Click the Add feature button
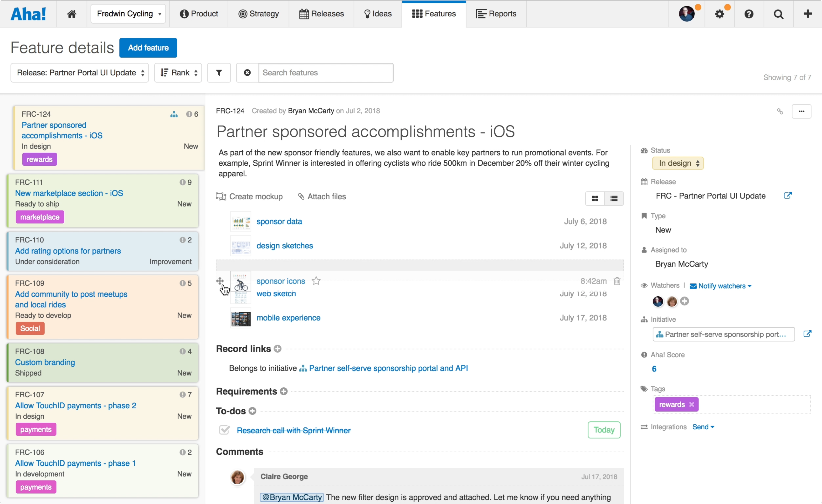 pos(148,48)
